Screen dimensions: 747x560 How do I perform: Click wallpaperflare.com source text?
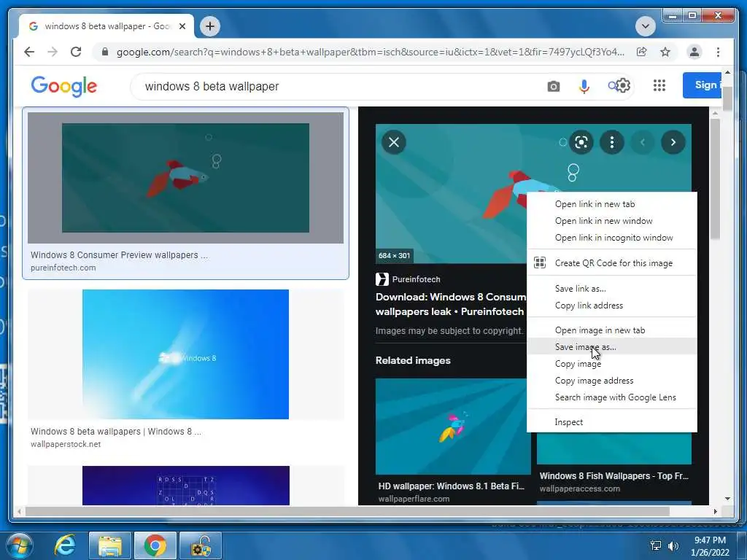(x=414, y=499)
